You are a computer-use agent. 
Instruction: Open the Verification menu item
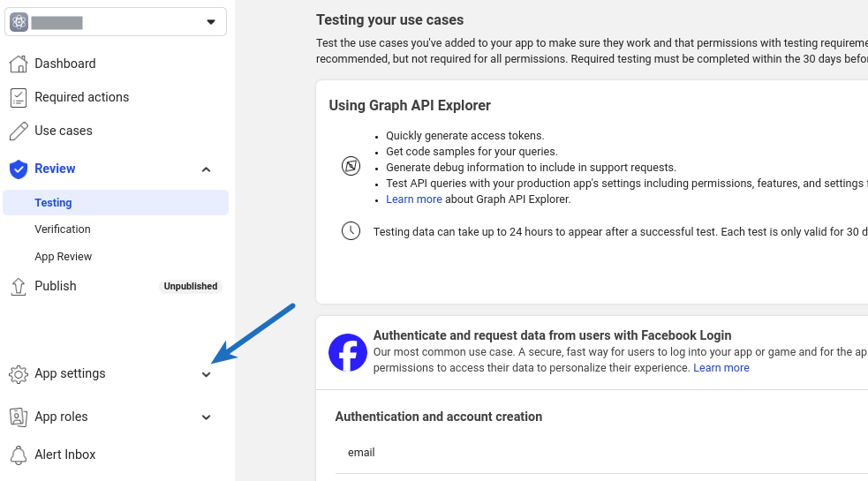coord(63,229)
